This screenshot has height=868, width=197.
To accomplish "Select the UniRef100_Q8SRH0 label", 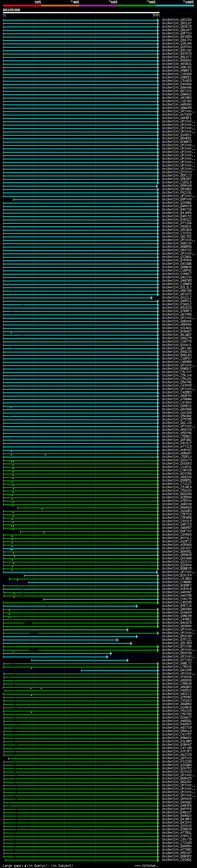I will tap(176, 626).
